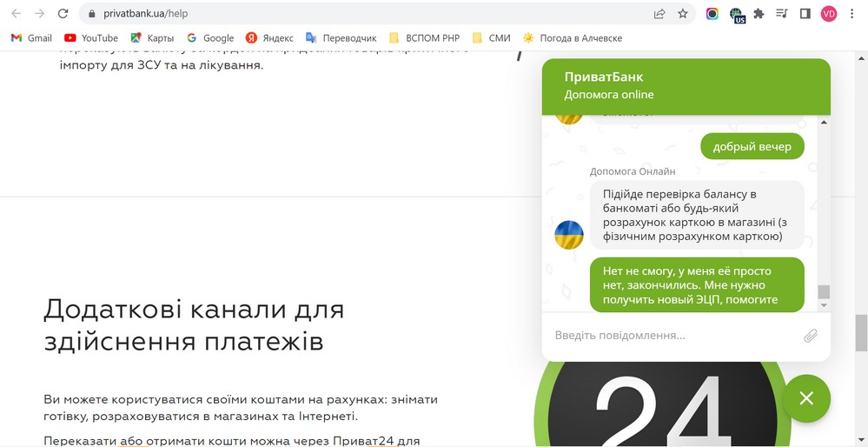The image size is (868, 447).
Task: Focus the 'Введіть повідомлення...' message field
Action: (675, 335)
